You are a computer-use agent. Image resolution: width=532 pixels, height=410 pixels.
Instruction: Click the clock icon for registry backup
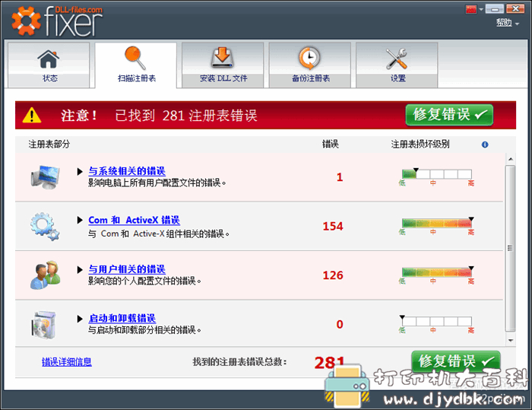pyautogui.click(x=309, y=58)
